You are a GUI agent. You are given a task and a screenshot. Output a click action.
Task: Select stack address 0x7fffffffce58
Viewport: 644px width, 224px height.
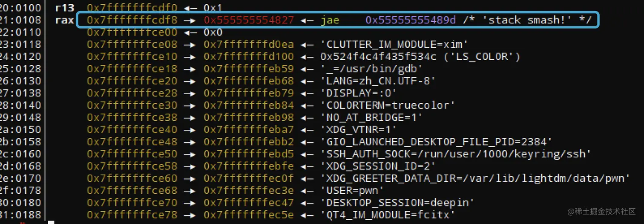pos(132,166)
